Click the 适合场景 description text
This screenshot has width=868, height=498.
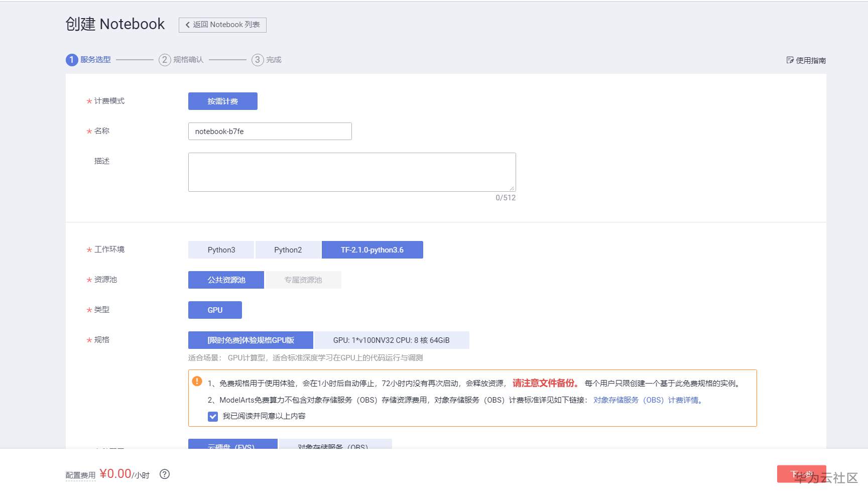tap(306, 358)
